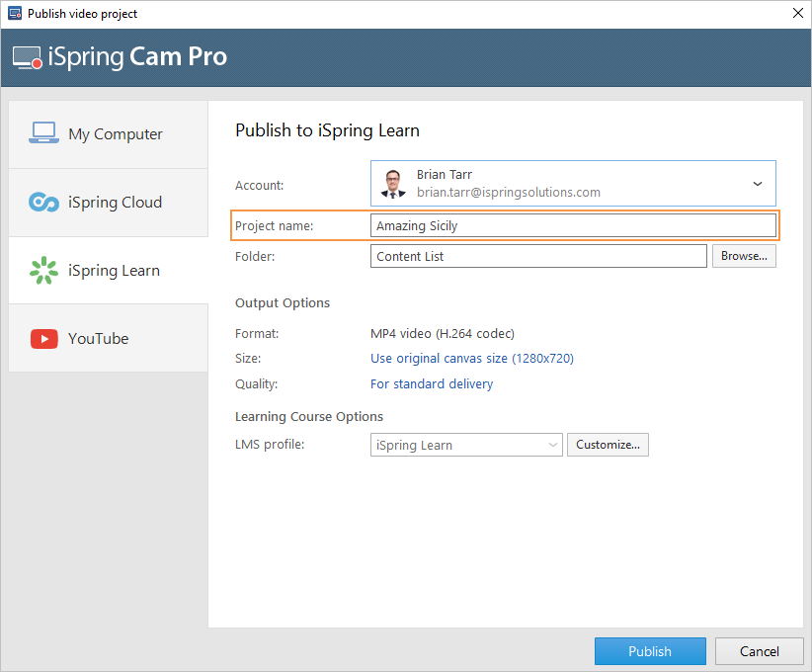Click the red YouTube play icon

tap(43, 339)
